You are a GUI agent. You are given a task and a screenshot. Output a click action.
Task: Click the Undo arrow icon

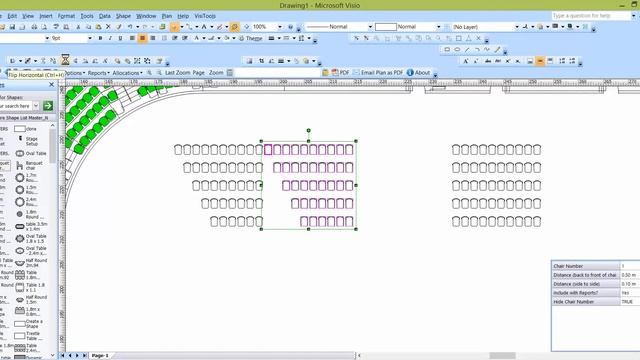(x=130, y=27)
